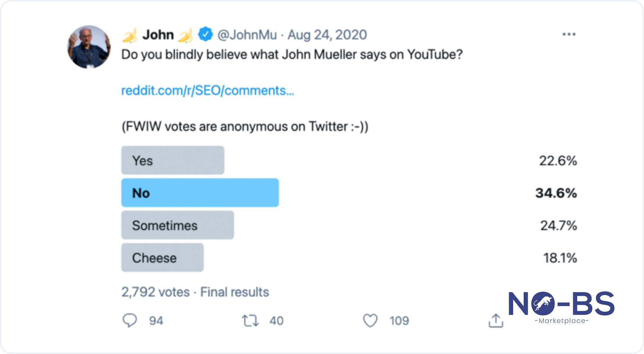Click the share upload icon
Viewport: 644px width, 354px height.
(496, 320)
